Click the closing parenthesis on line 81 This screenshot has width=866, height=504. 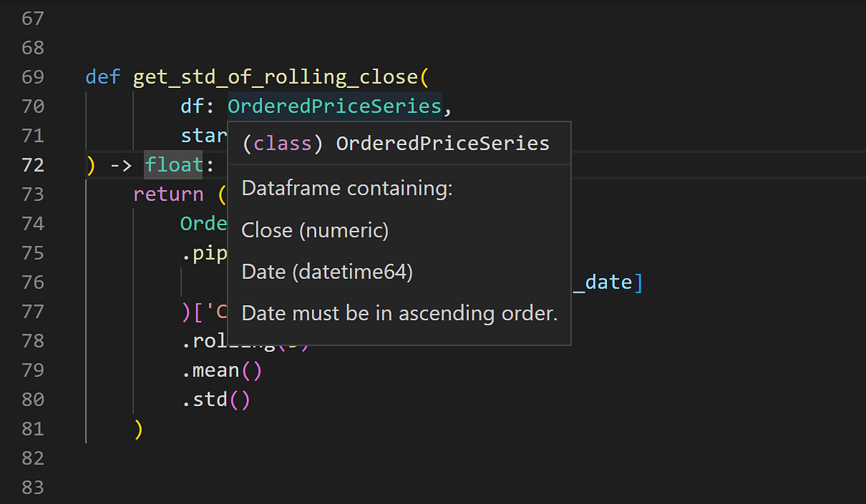click(139, 428)
